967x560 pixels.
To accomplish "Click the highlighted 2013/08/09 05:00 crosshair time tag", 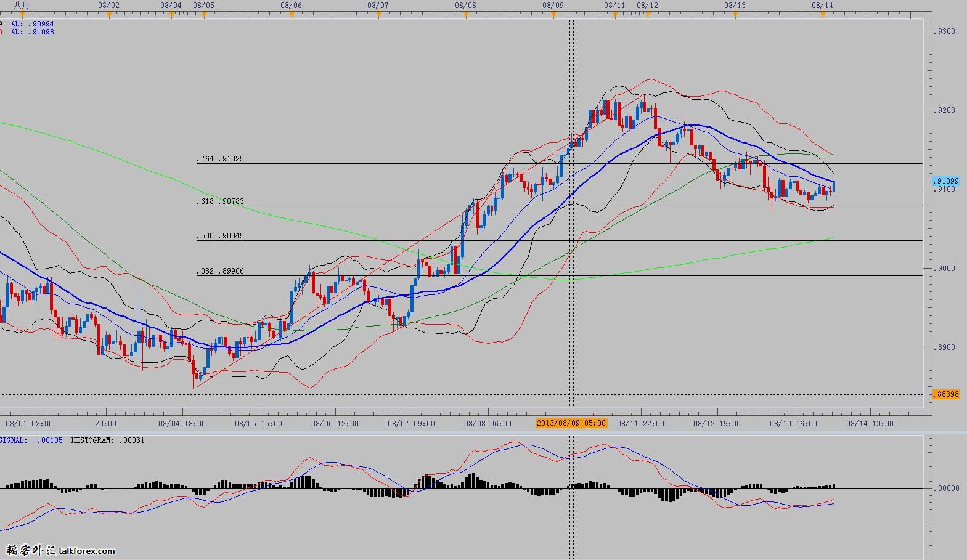I will pos(571,423).
